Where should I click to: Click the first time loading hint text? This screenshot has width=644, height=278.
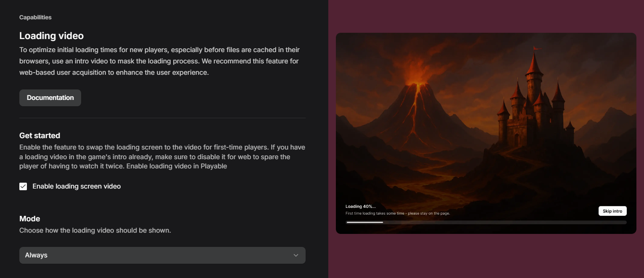pos(398,213)
